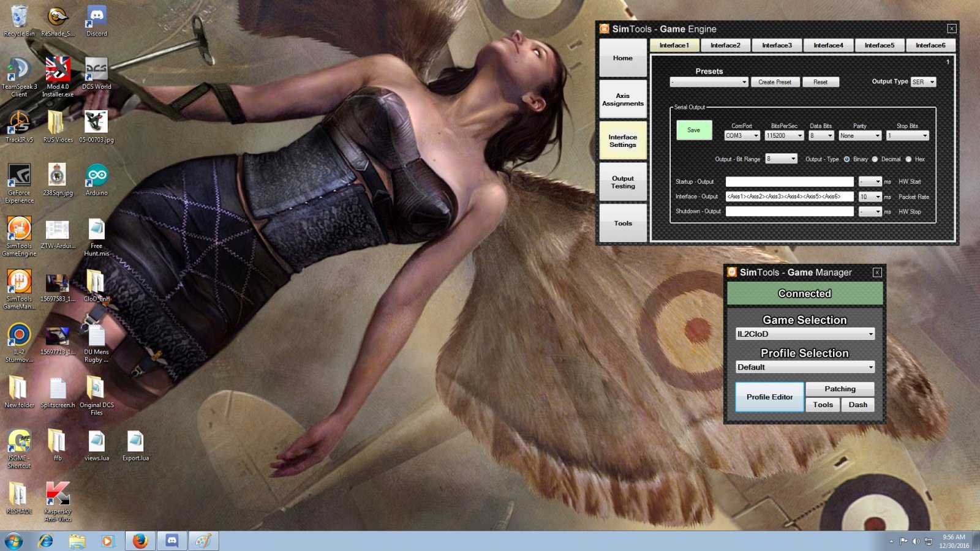
Task: Open the Parity None dropdown
Action: pyautogui.click(x=860, y=136)
